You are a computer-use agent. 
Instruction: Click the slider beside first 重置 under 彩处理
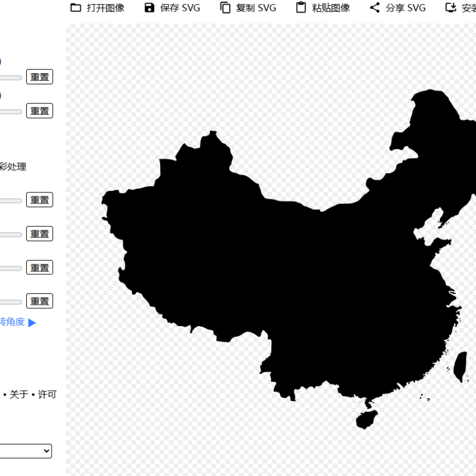coord(11,201)
